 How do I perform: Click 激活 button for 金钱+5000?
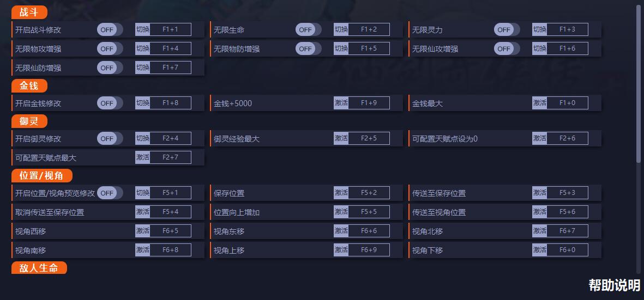[341, 103]
